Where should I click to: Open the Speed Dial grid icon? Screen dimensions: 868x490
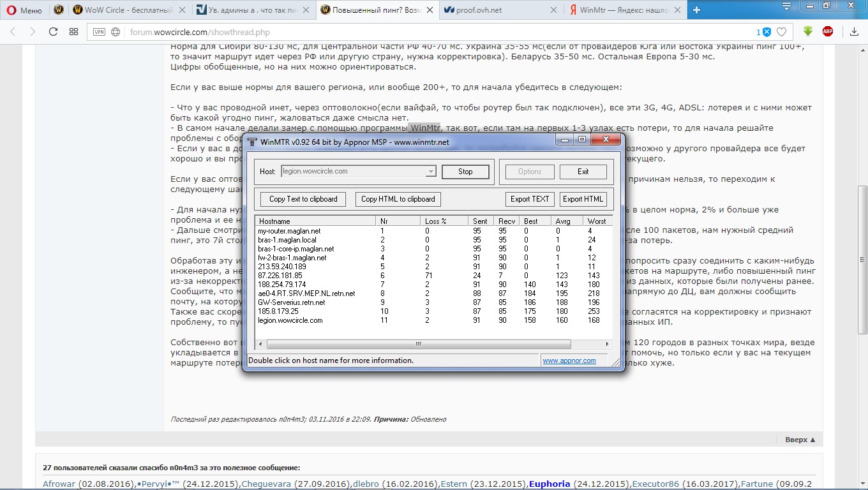pyautogui.click(x=73, y=32)
